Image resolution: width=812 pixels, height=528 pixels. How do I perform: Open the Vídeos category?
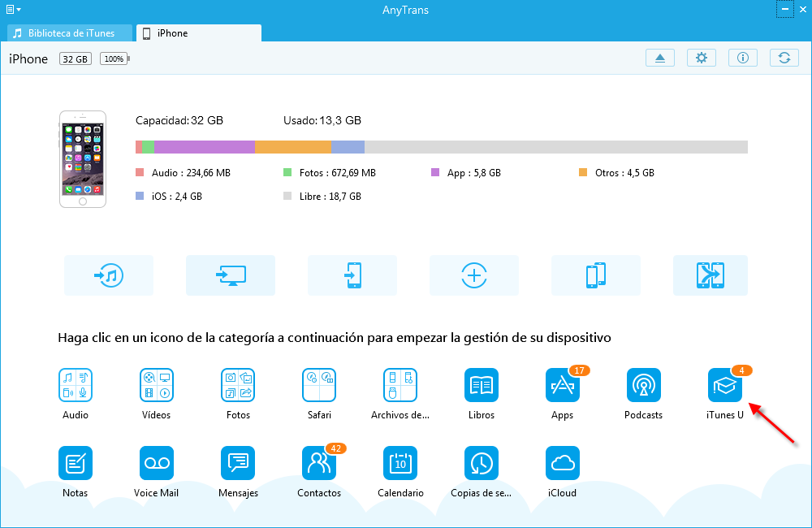(x=157, y=385)
